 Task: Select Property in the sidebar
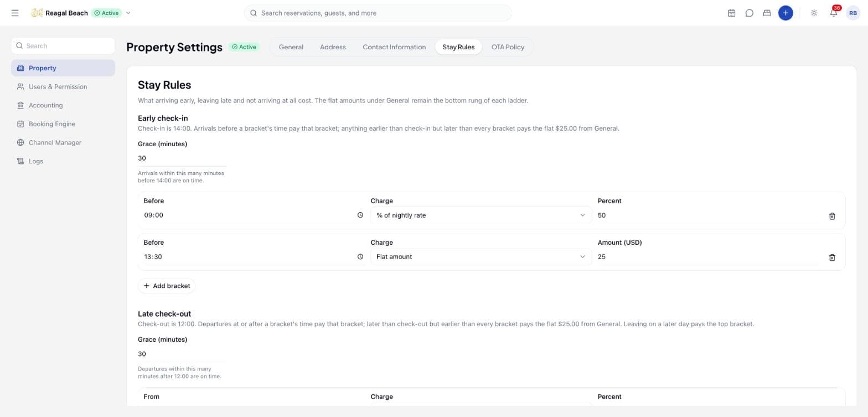pos(63,68)
